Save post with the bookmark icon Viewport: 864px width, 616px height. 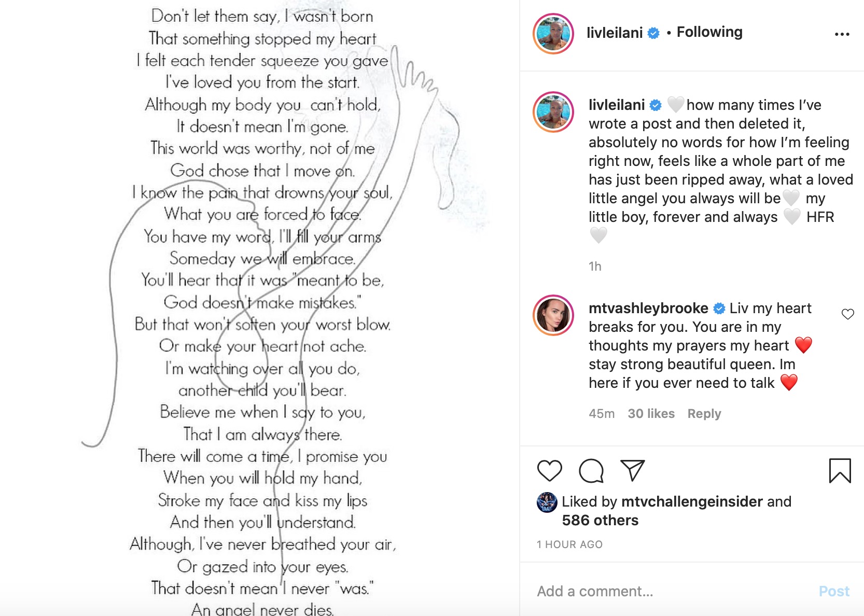point(840,470)
